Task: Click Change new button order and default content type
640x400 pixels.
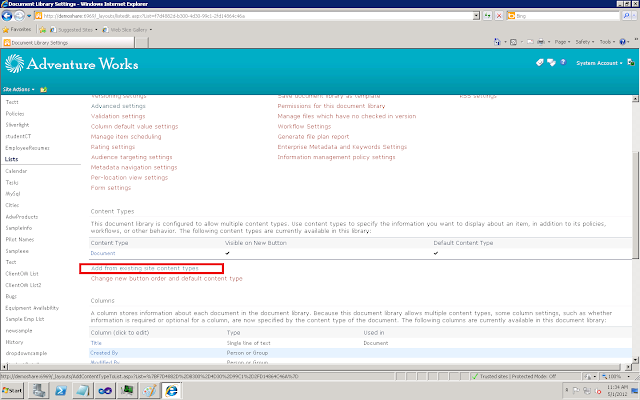Action: coord(167,279)
